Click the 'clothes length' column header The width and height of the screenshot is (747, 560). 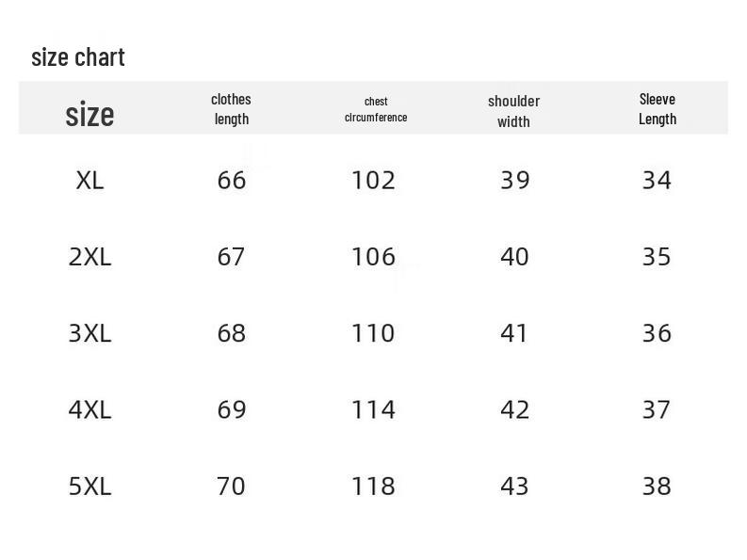(x=231, y=108)
